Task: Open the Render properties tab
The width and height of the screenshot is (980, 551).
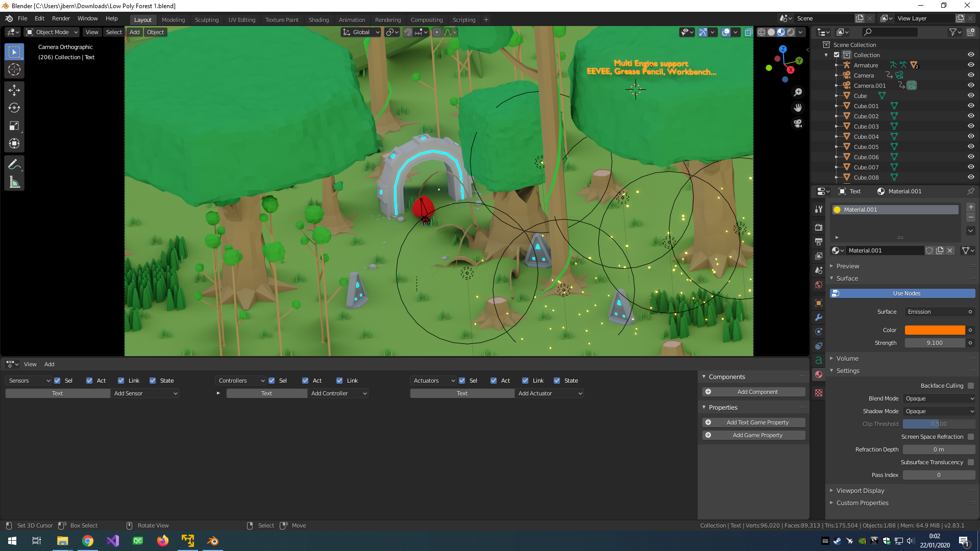Action: 819,227
